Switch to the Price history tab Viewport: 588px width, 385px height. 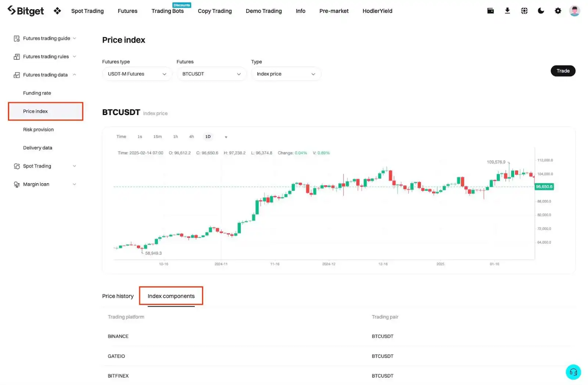(118, 296)
